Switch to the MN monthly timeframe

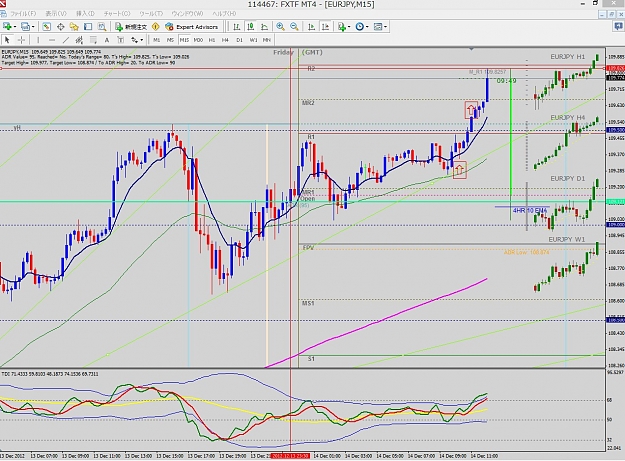(x=267, y=40)
